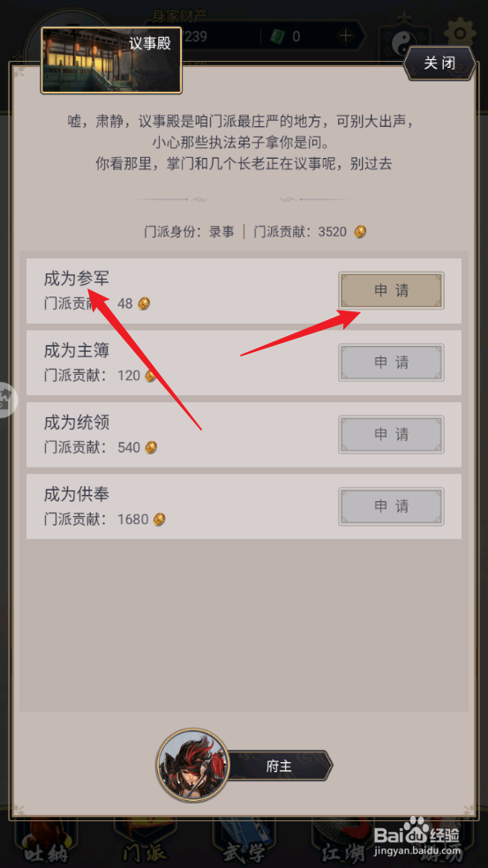Apply to become 供奉
This screenshot has height=868, width=488.
(x=391, y=506)
